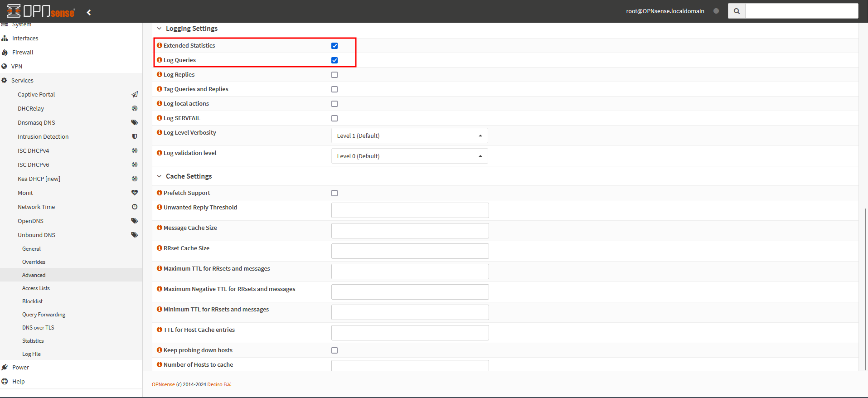This screenshot has width=868, height=398.
Task: Enable Prefetch Support checkbox
Action: pos(335,193)
